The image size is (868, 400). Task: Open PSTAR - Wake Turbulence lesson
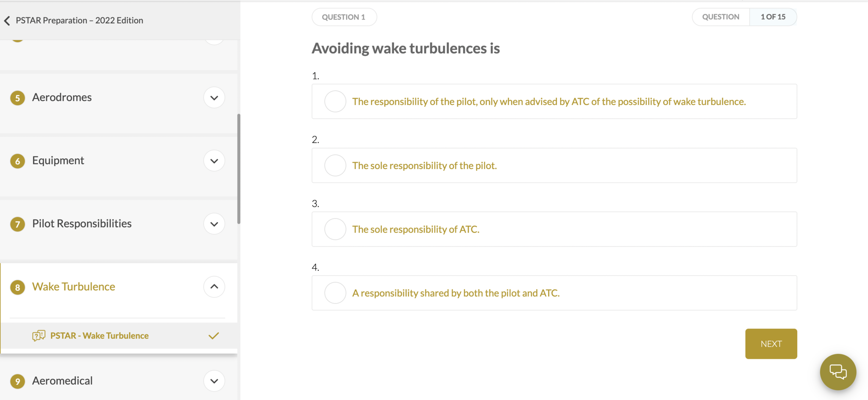click(x=99, y=336)
